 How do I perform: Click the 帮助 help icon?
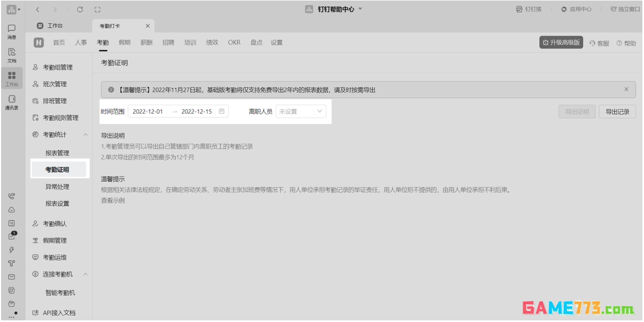coord(626,43)
